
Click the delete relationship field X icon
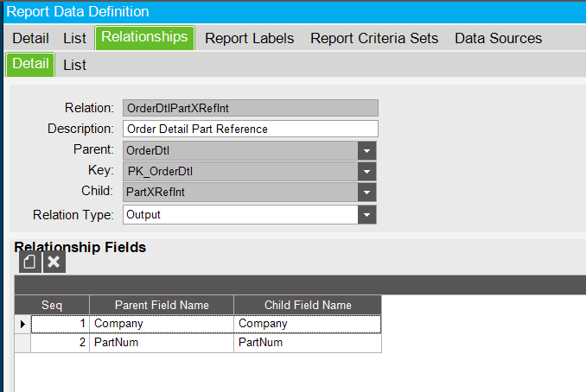click(x=54, y=262)
